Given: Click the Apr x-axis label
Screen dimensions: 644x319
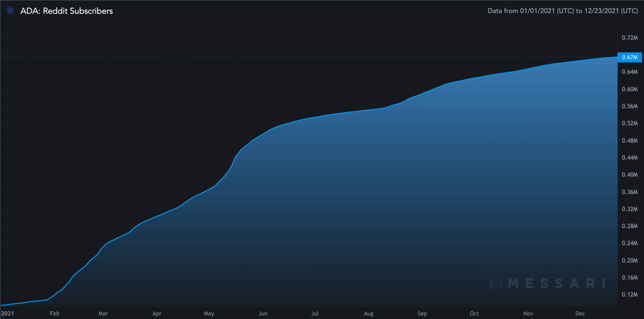Looking at the screenshot, I should (157, 313).
